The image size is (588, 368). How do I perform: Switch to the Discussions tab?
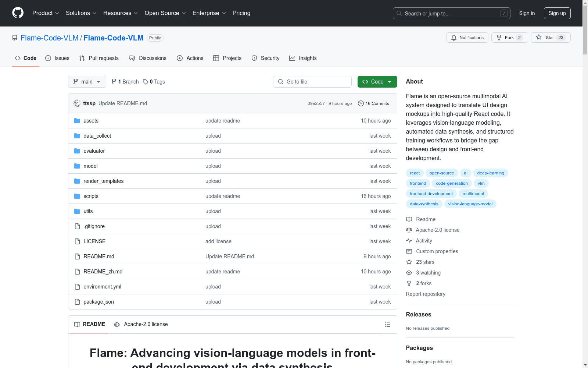pyautogui.click(x=148, y=58)
